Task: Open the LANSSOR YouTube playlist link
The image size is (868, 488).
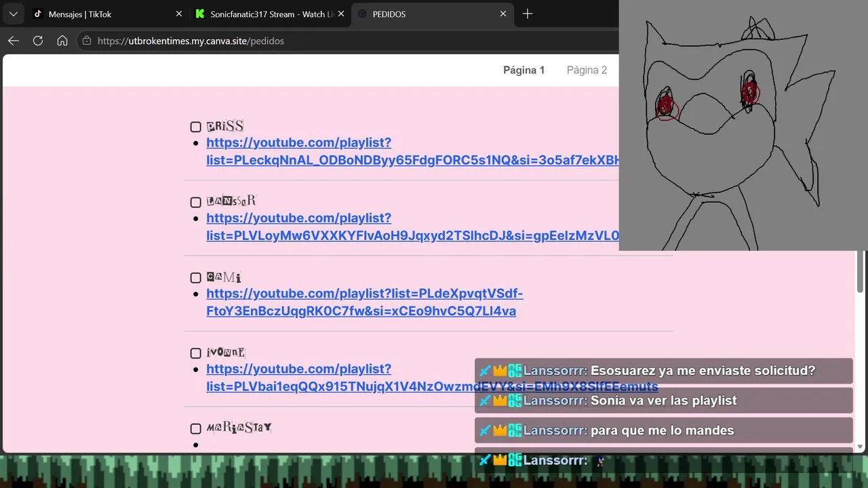Action: coord(412,227)
